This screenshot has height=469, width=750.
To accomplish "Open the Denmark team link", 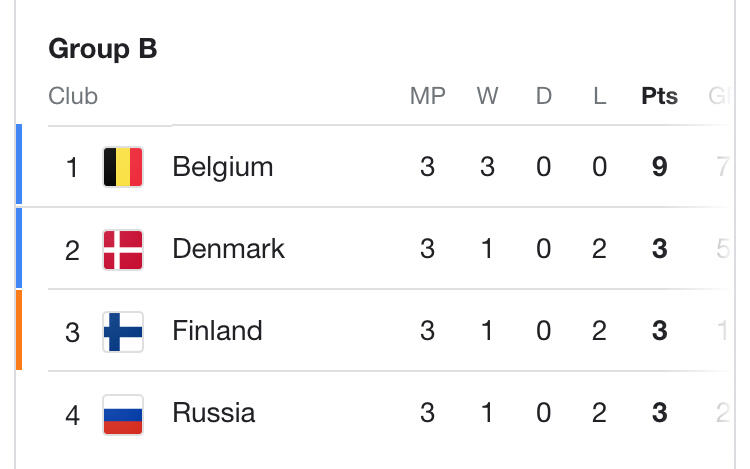I will click(228, 249).
